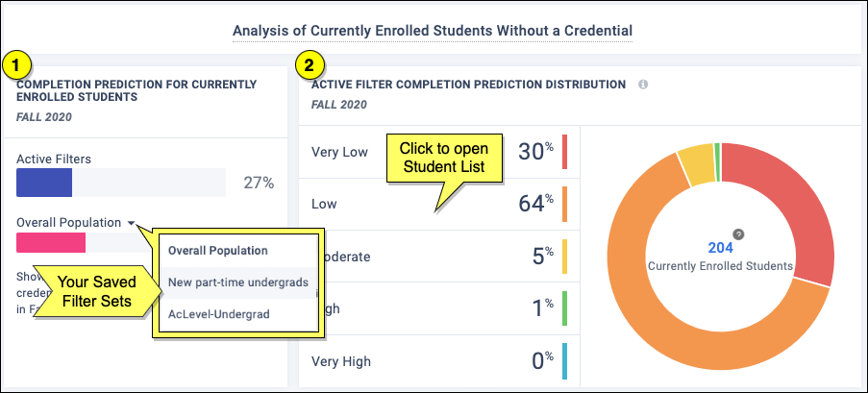The width and height of the screenshot is (868, 393).
Task: Expand the Overall Population dropdown arrow
Action: (130, 223)
